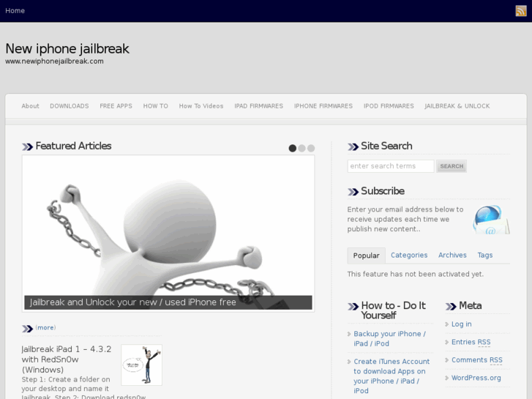Click the New iphone jailbreak site title
The width and height of the screenshot is (532, 399).
coord(67,48)
